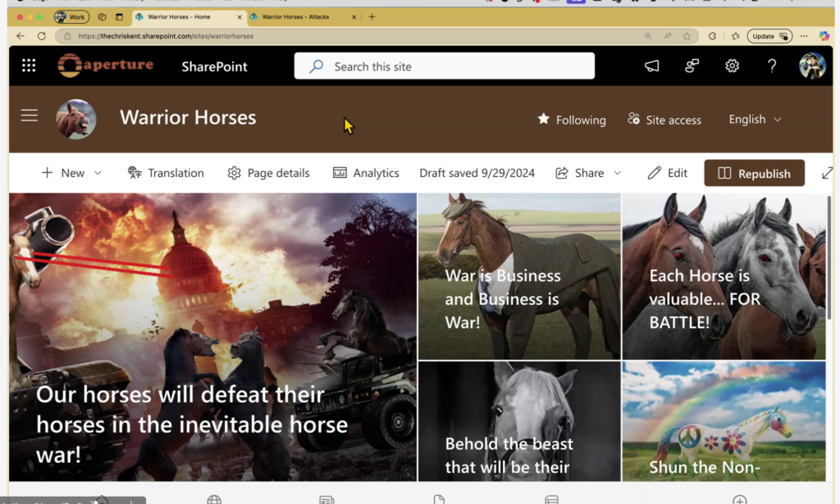Open the "Behold the beast" tile
The image size is (840, 504).
point(519,421)
